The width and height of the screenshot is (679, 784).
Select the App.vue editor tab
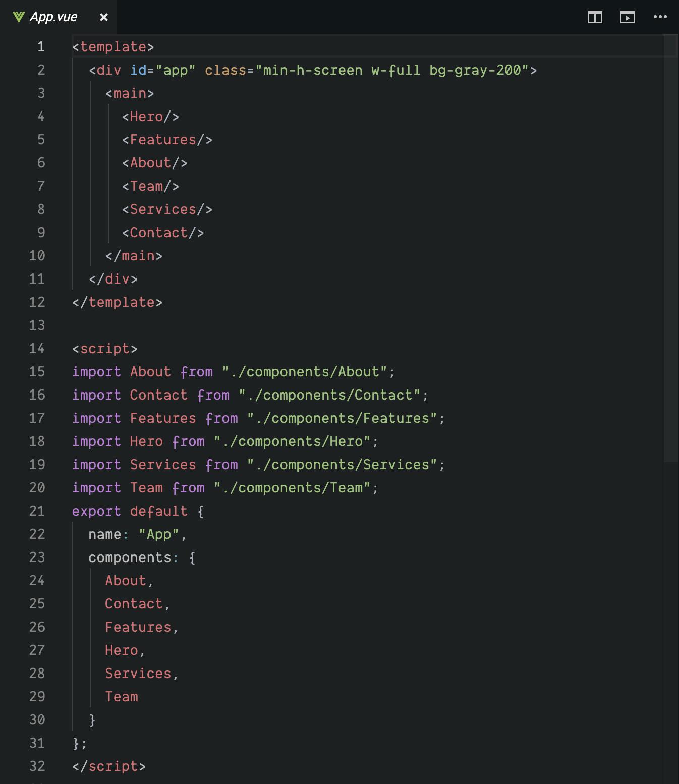click(x=53, y=17)
